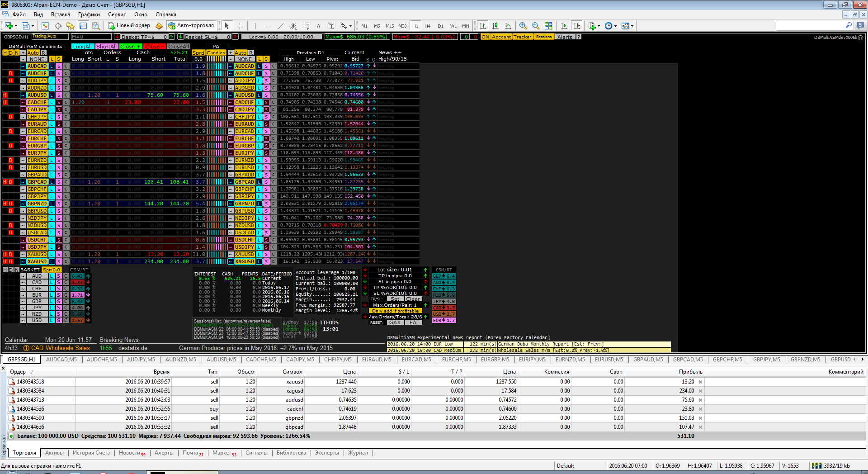Expand the New Chart dropdown arrow

[16, 26]
